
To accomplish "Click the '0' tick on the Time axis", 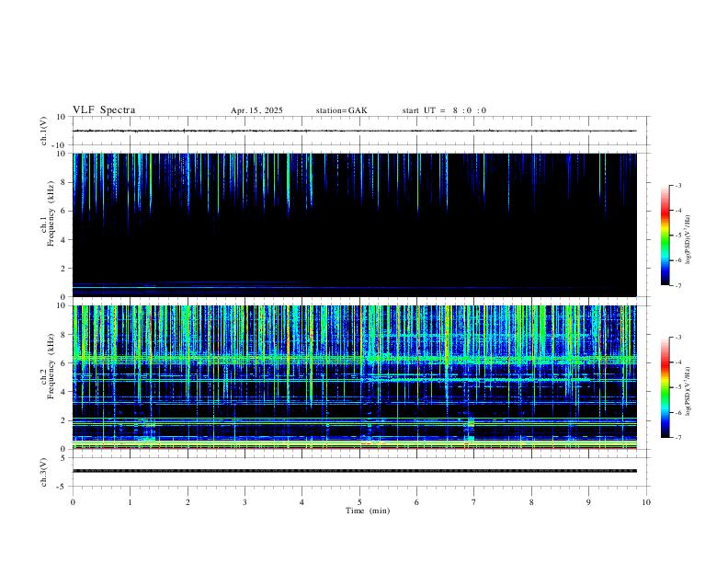I will pos(73,502).
